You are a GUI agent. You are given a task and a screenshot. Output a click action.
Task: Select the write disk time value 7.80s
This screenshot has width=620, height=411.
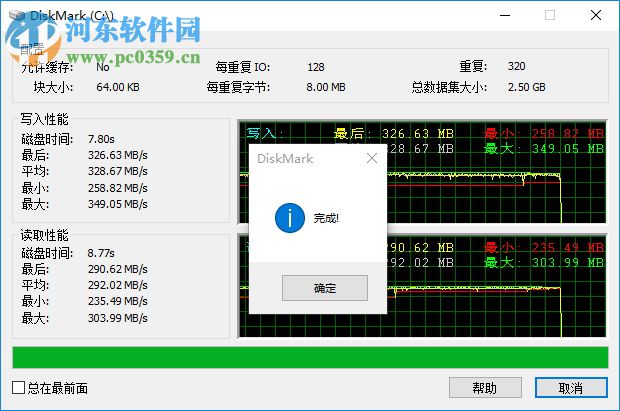coord(101,139)
